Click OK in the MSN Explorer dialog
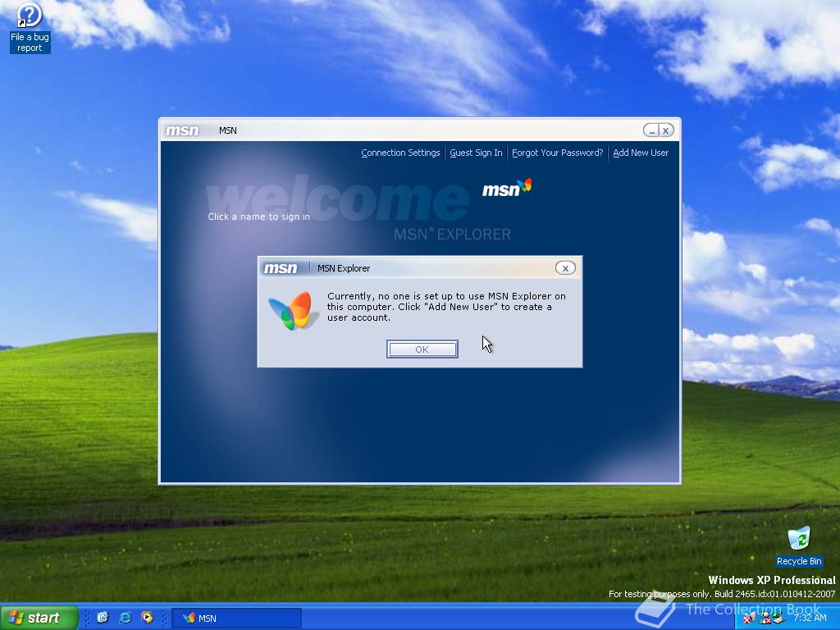Viewport: 840px width, 630px height. point(422,349)
